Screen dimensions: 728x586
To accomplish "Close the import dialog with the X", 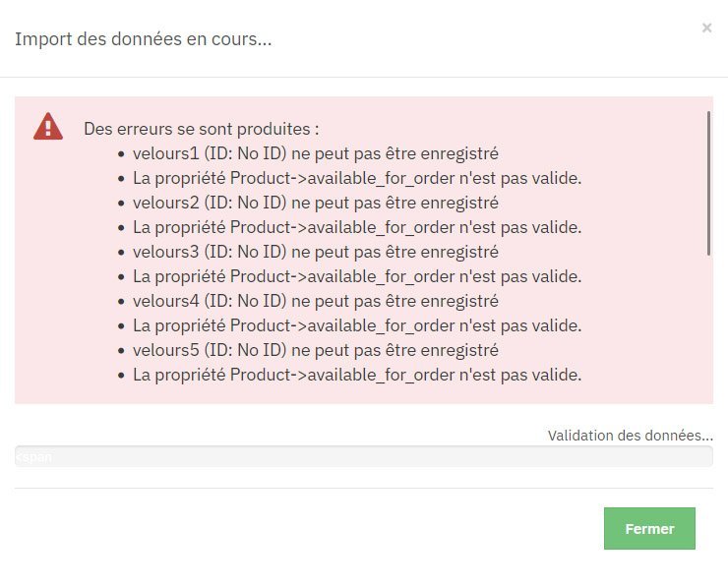I will coord(706,28).
